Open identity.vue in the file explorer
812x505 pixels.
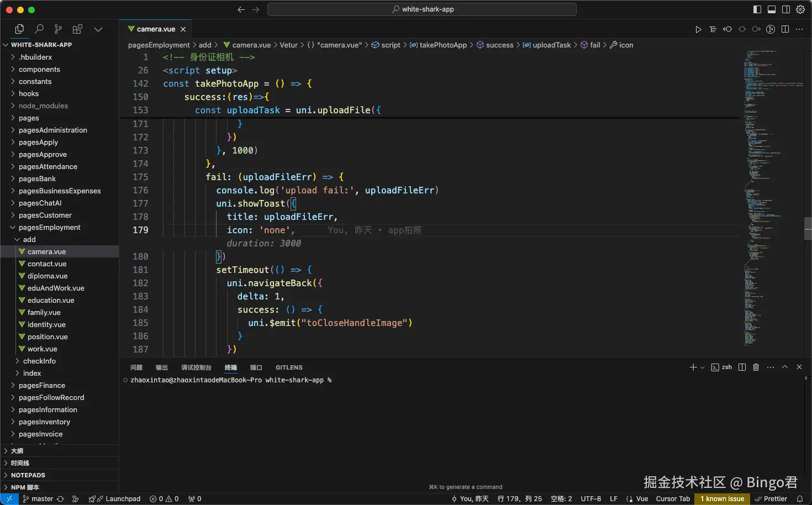pyautogui.click(x=46, y=325)
